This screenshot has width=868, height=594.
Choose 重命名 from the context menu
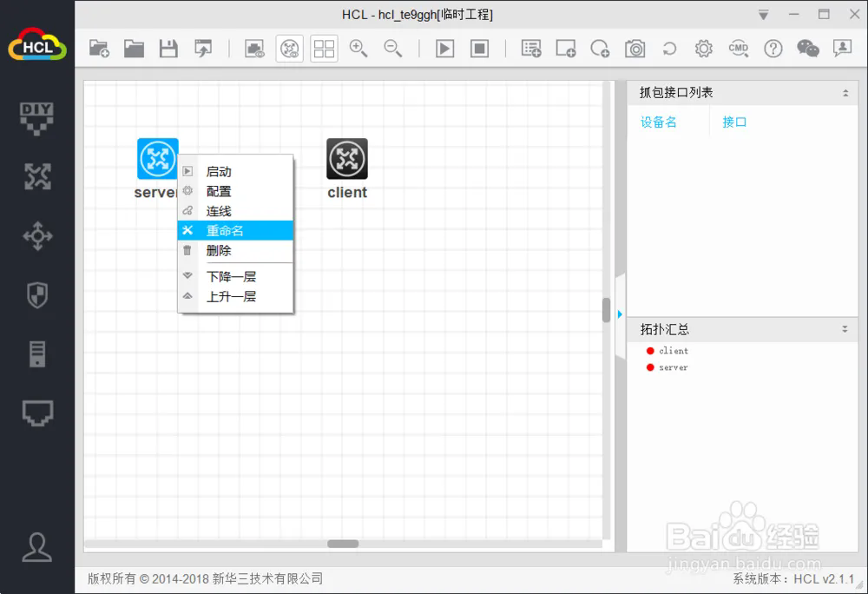point(235,231)
